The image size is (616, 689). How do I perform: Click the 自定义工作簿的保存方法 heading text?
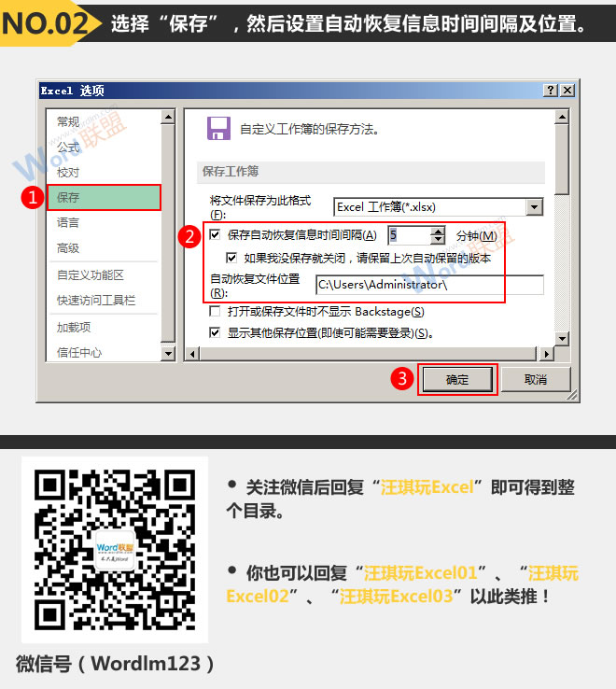[309, 129]
